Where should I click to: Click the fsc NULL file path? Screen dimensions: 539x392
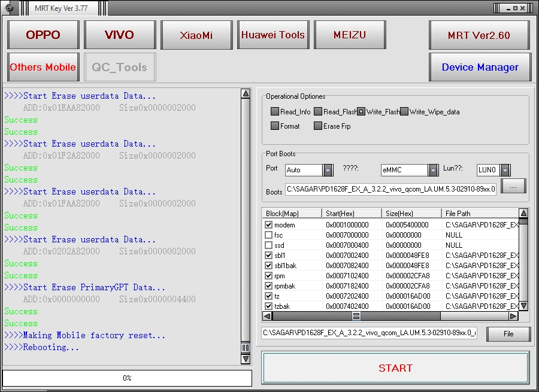(454, 235)
